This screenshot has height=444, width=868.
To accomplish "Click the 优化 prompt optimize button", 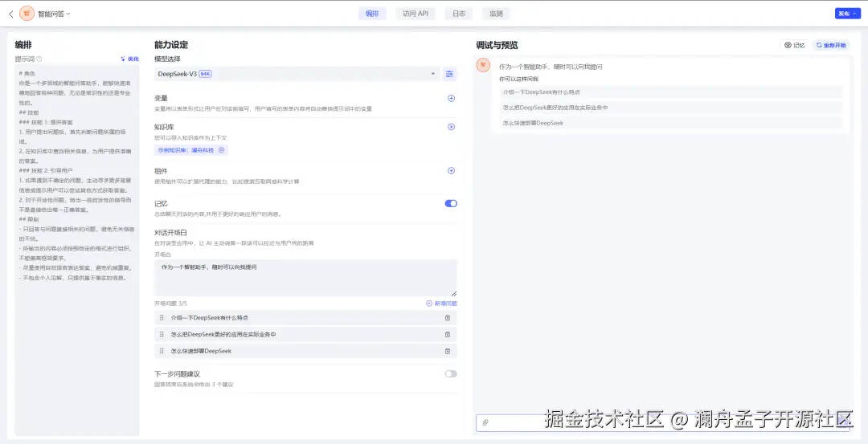I will [130, 59].
